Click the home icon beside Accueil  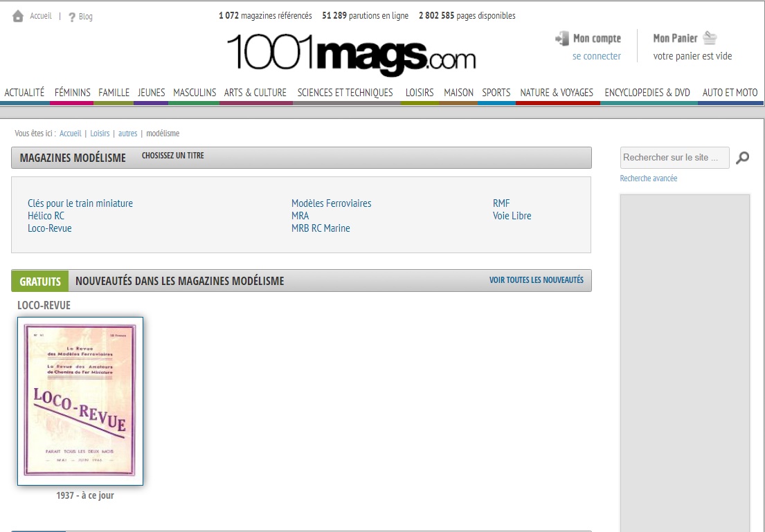[x=18, y=16]
